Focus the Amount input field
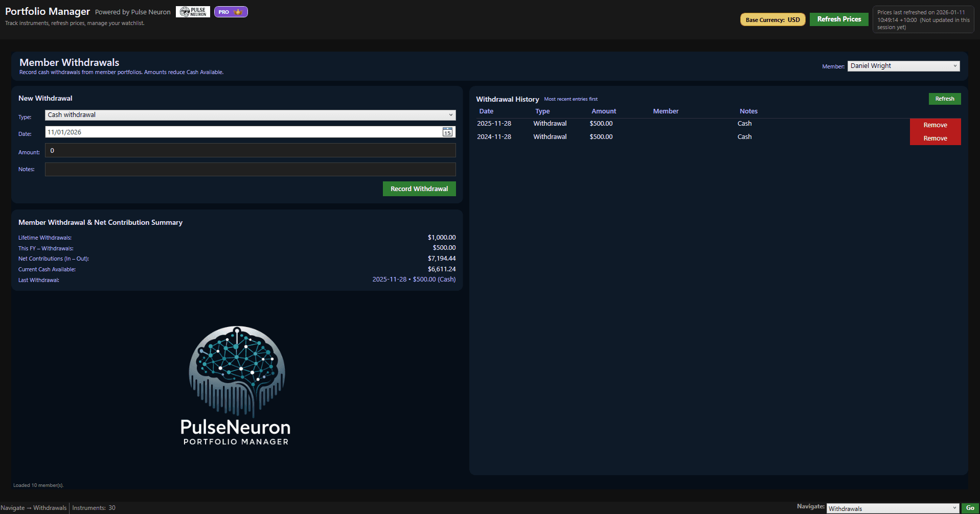980x514 pixels. click(x=250, y=151)
